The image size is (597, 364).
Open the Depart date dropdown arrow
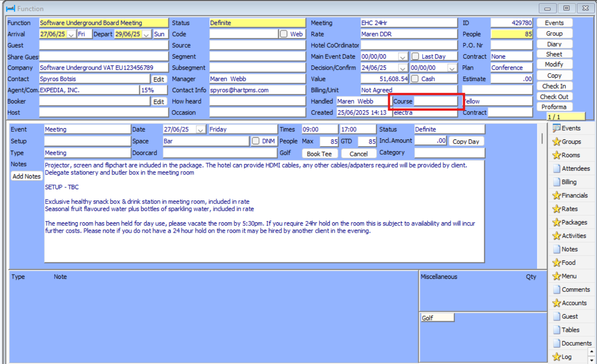pos(147,34)
